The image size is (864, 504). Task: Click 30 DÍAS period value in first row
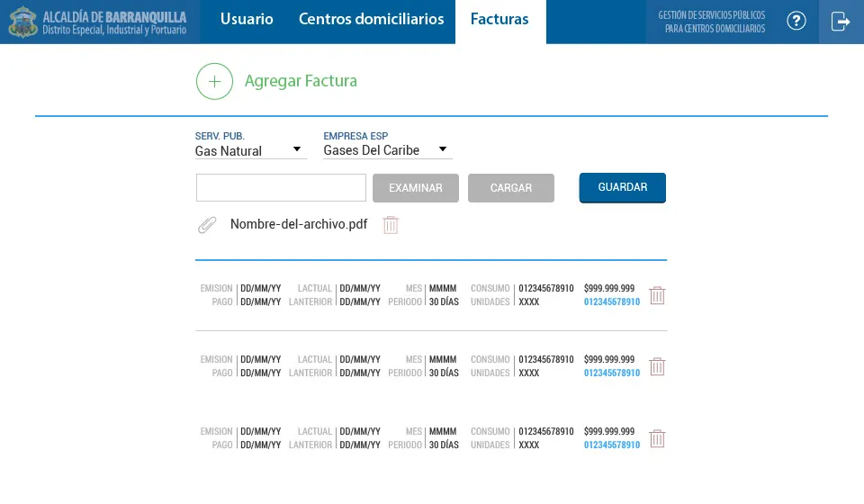[444, 301]
